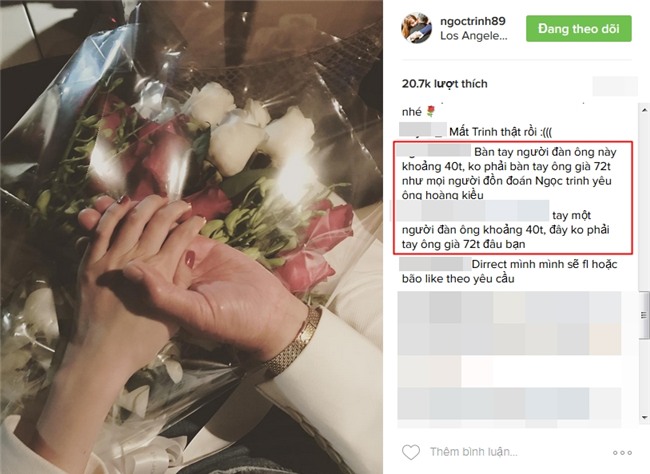Open the ngoctrinh89 username link

point(473,21)
